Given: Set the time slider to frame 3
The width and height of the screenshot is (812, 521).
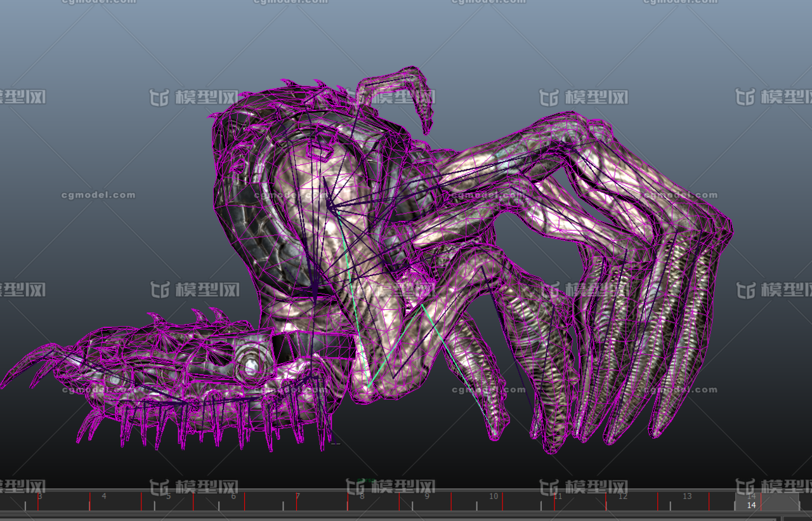Looking at the screenshot, I should pyautogui.click(x=39, y=496).
